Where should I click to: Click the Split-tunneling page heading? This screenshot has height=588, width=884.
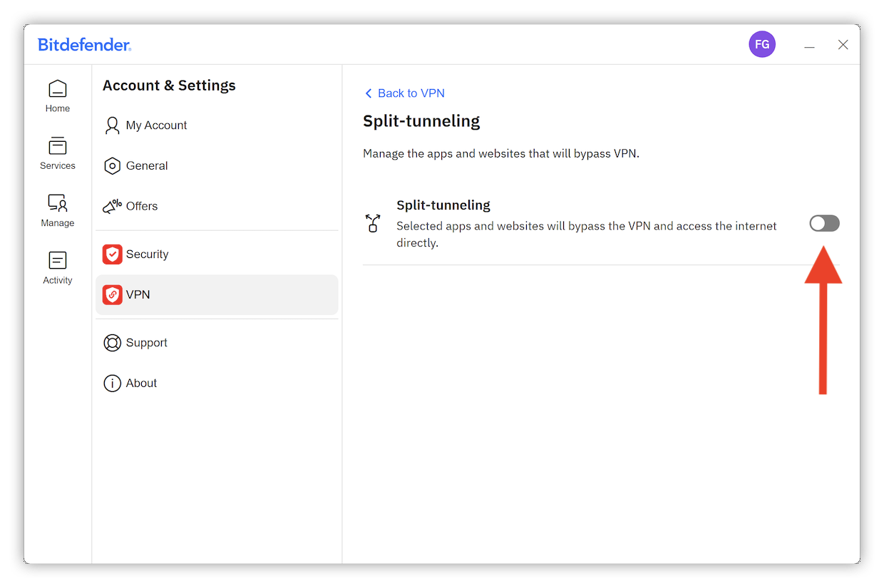pos(421,121)
